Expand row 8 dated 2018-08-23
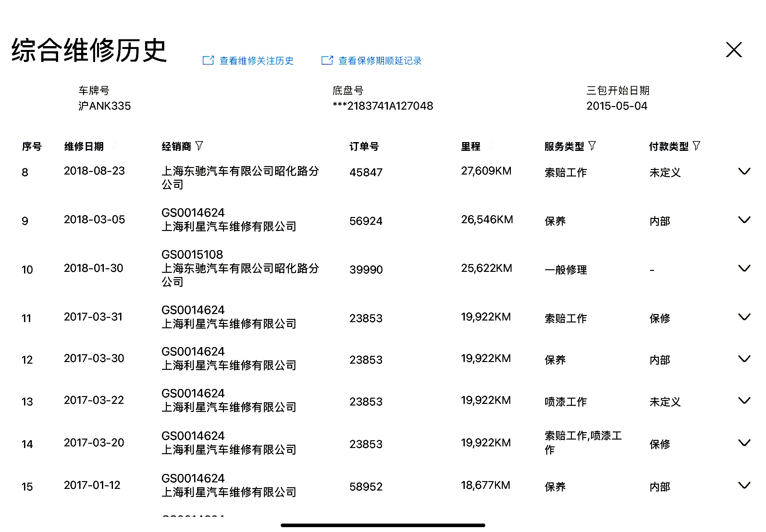 (744, 171)
